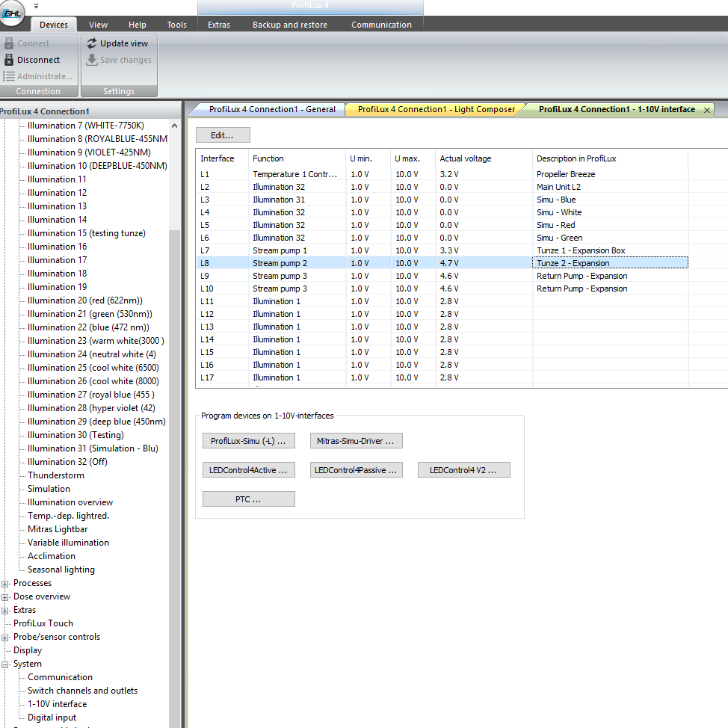Open the Backup and restore tab
Viewport: 728px width, 728px height.
290,25
